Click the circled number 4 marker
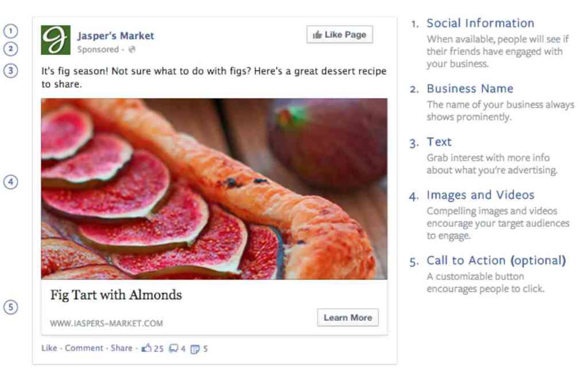The image size is (588, 374). 11,182
